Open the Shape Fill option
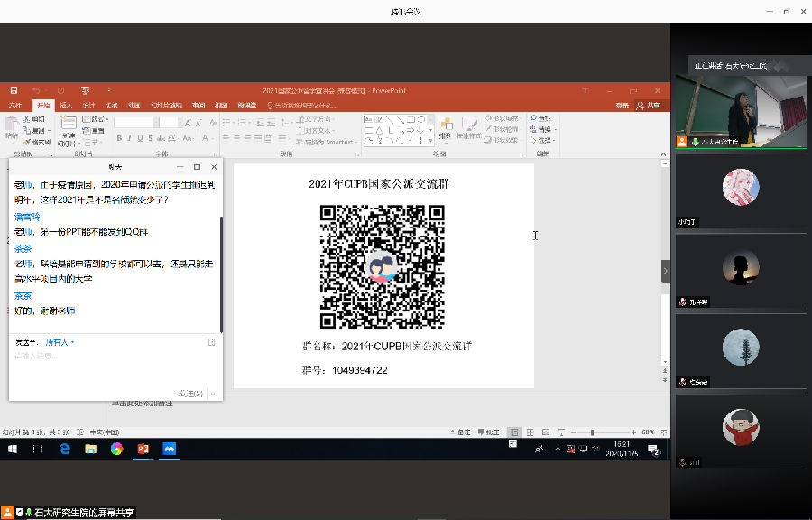 (503, 118)
